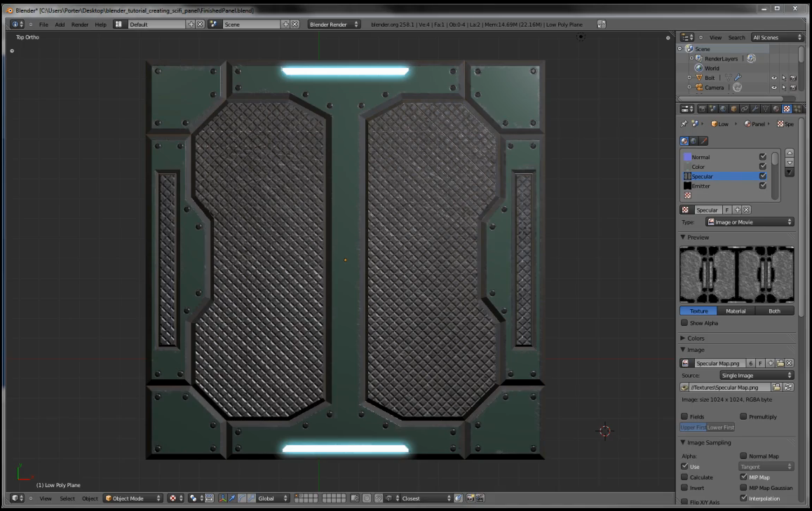
Task: Open the Render properties tab icon
Action: tap(703, 109)
